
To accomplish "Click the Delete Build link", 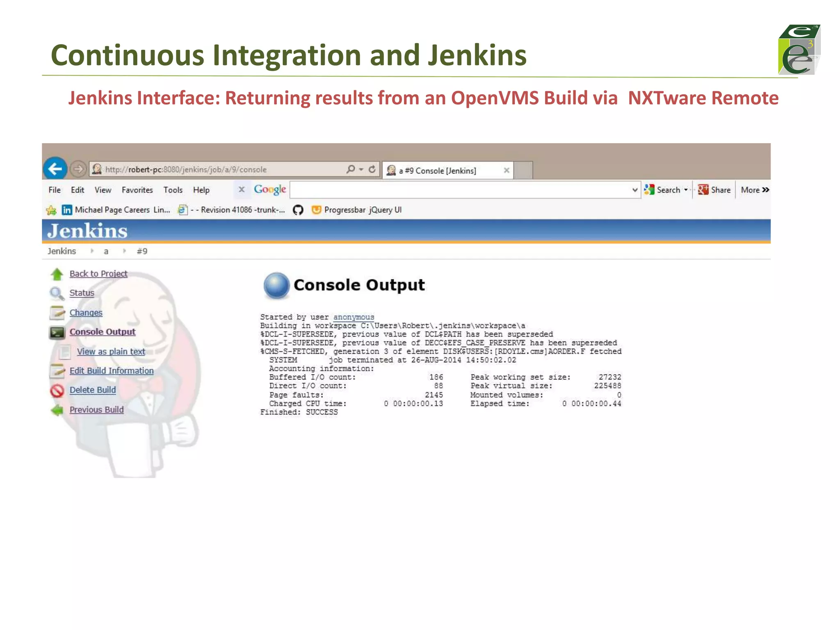I will click(x=93, y=390).
